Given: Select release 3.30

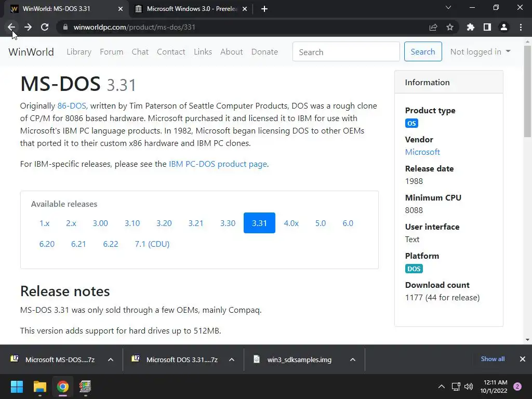Looking at the screenshot, I should tap(228, 223).
